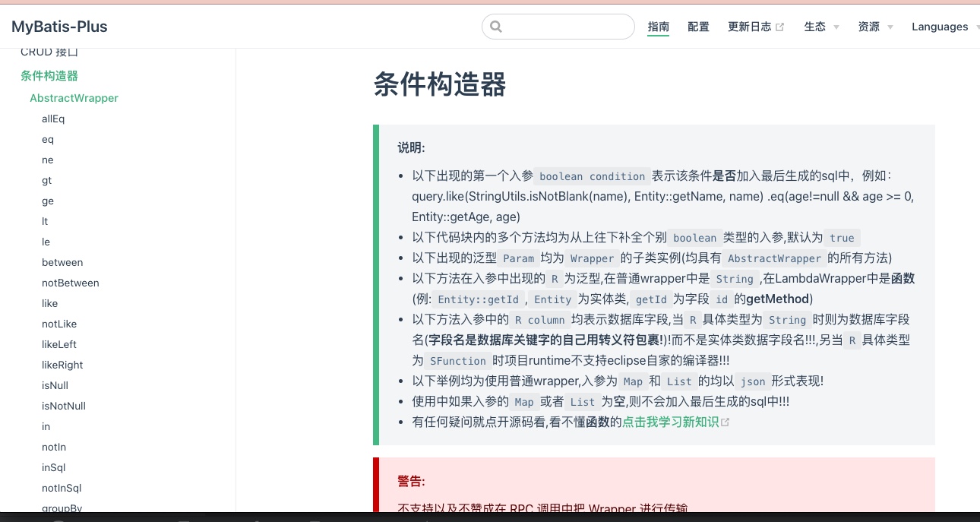Click external-link icon after 点击我学习新知识
The height and width of the screenshot is (522, 980).
pos(725,422)
